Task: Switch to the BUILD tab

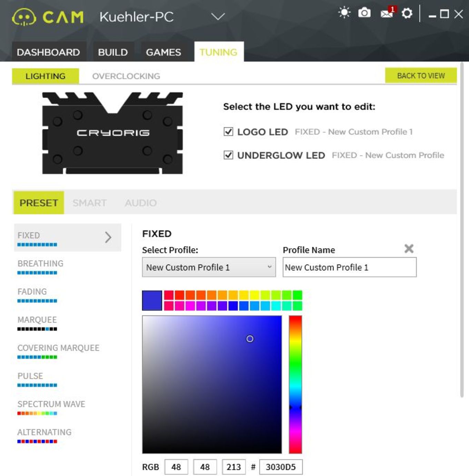Action: pos(113,52)
